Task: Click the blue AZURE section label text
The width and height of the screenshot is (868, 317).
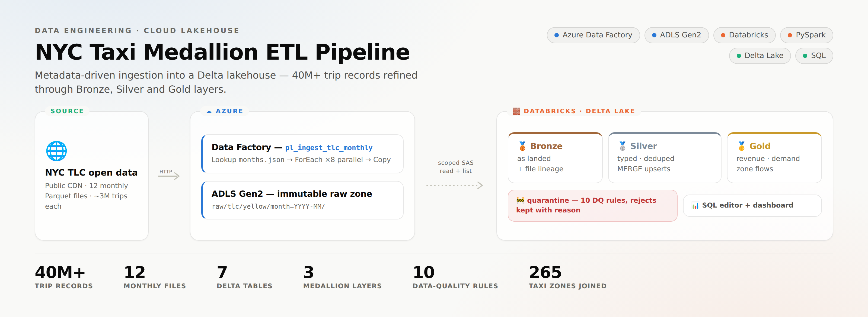Action: click(229, 111)
